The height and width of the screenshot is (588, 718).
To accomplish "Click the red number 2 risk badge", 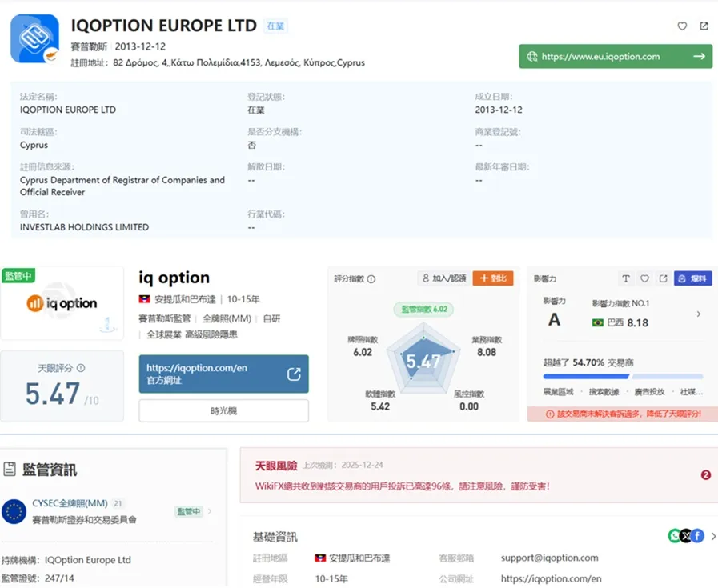I will click(706, 475).
